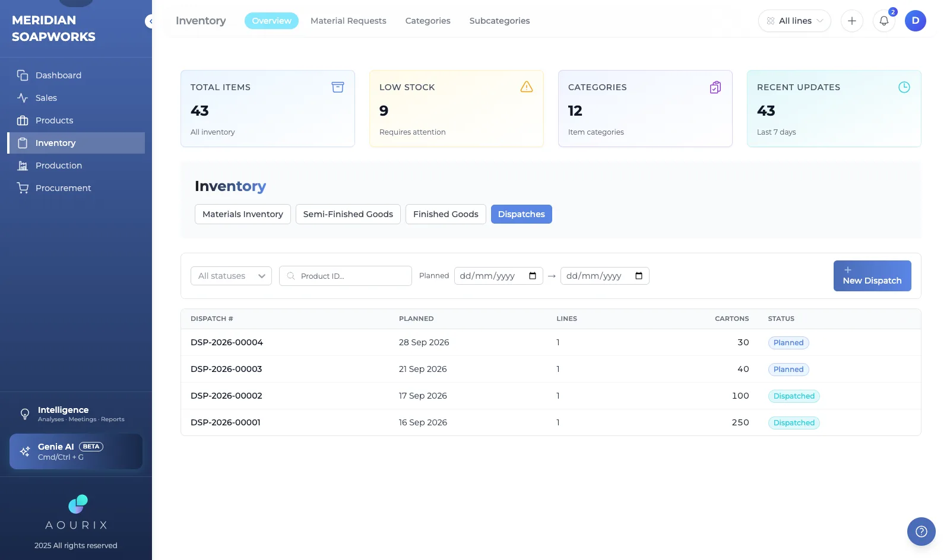Image resolution: width=950 pixels, height=560 pixels.
Task: Click the LINES column header
Action: point(566,319)
